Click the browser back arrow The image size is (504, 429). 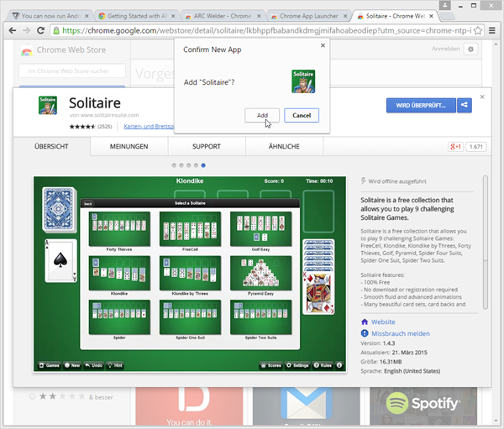pyautogui.click(x=13, y=30)
